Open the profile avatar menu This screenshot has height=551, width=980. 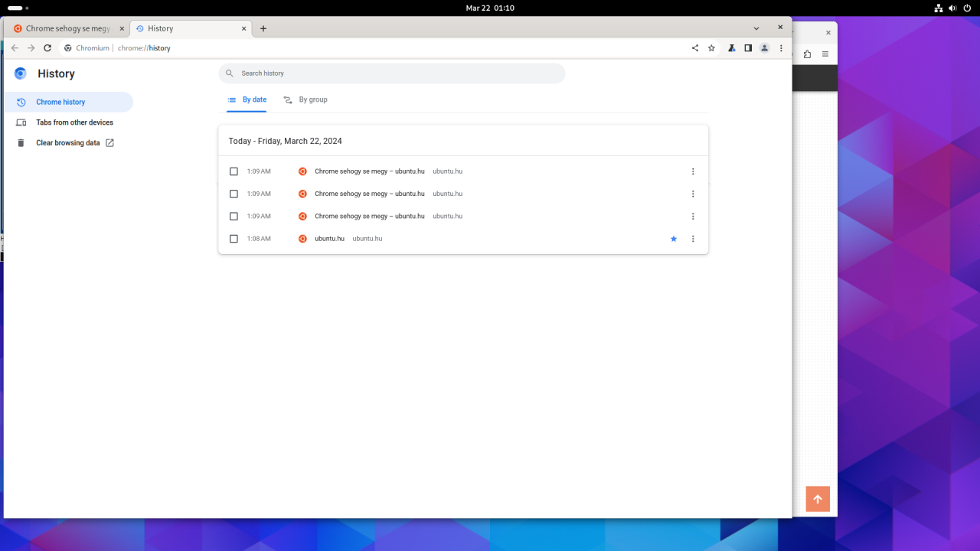point(764,47)
